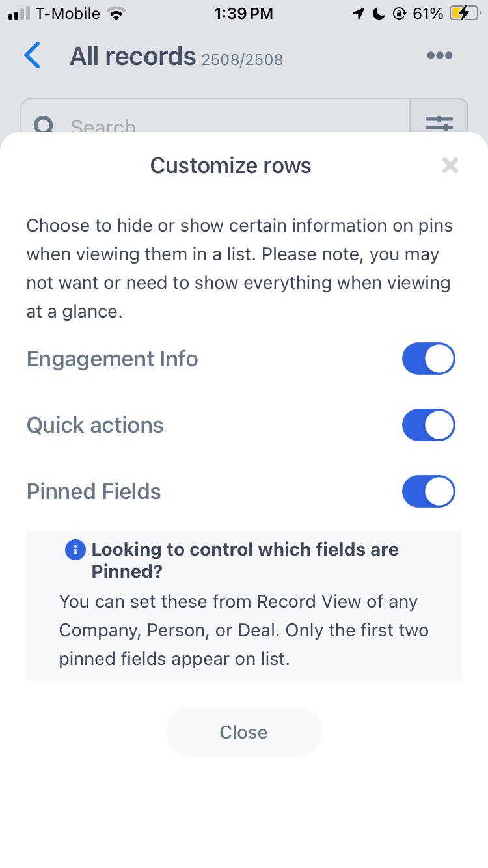Tap the blue info icon
The width and height of the screenshot is (488, 868).
(x=75, y=550)
